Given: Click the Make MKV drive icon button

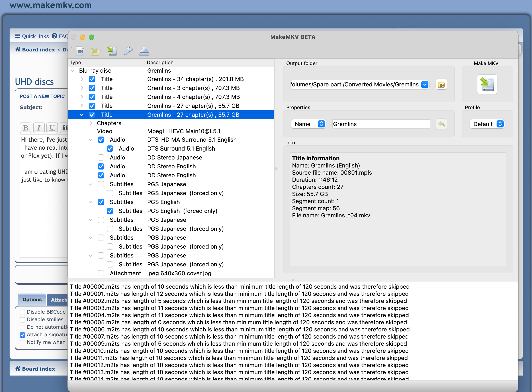Looking at the screenshot, I should click(487, 84).
